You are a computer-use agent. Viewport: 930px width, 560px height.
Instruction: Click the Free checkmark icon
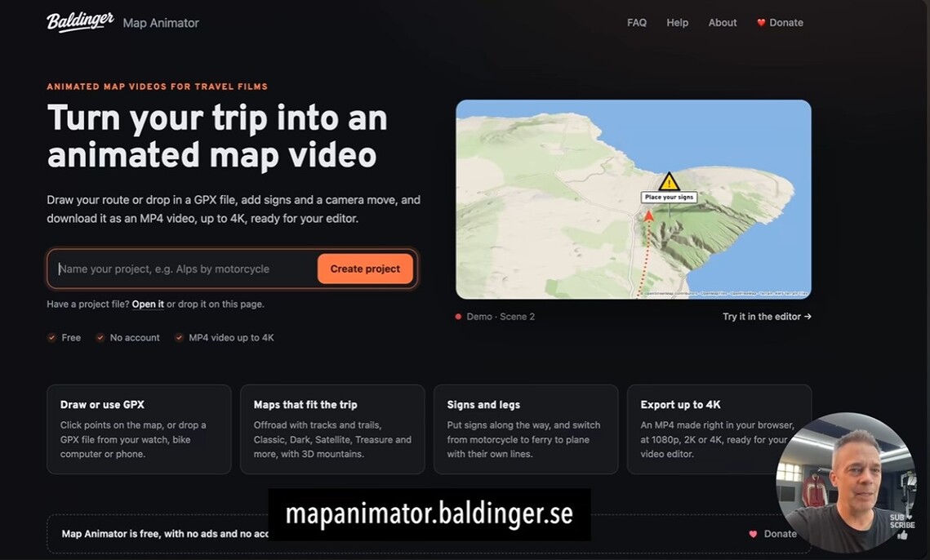pyautogui.click(x=52, y=337)
